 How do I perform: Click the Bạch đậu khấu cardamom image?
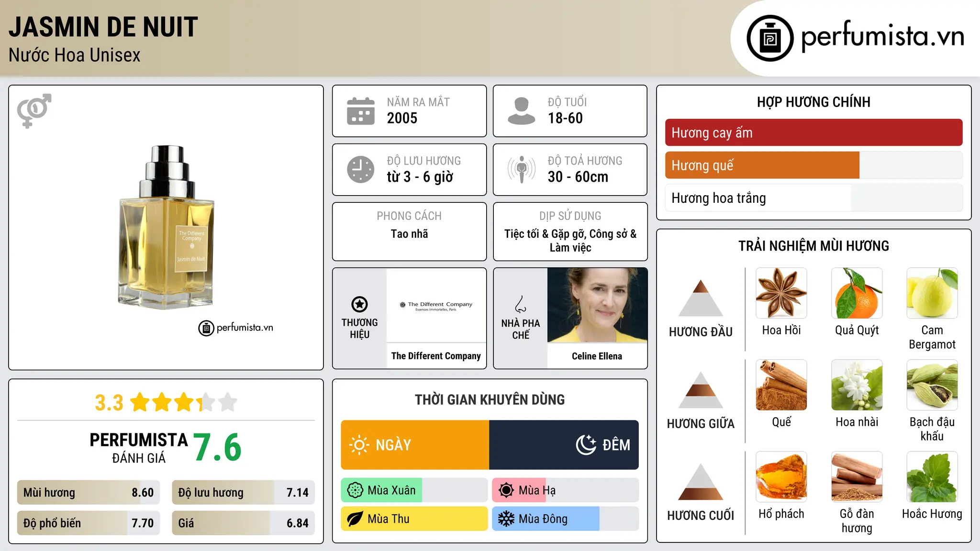932,385
